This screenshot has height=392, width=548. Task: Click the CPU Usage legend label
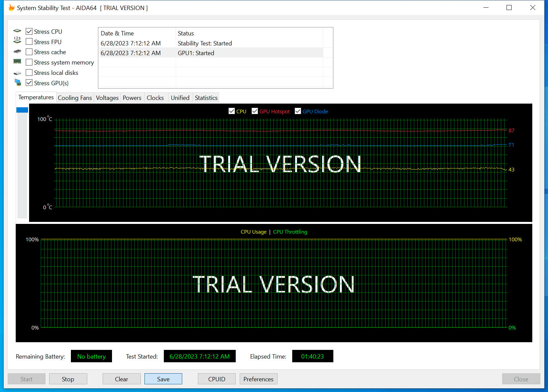coord(253,232)
